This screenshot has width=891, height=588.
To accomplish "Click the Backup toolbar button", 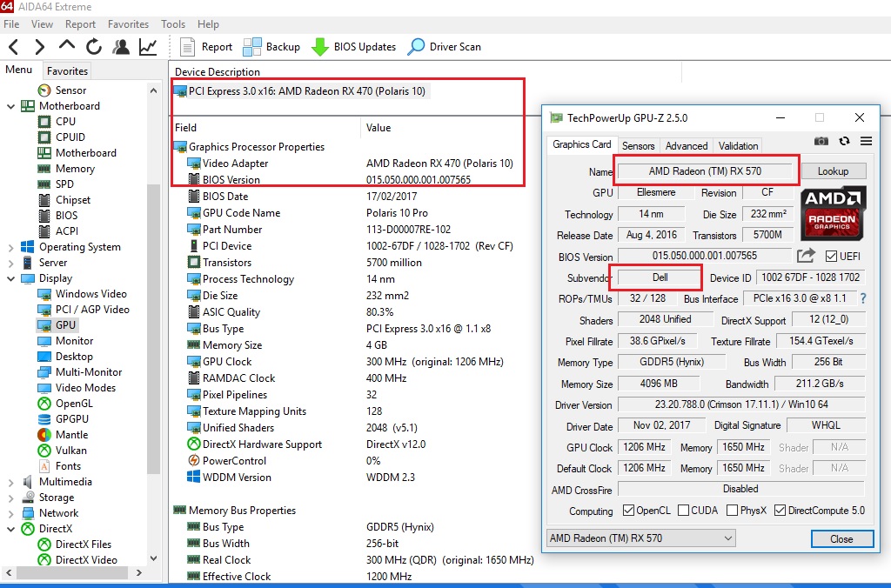I will click(x=271, y=47).
